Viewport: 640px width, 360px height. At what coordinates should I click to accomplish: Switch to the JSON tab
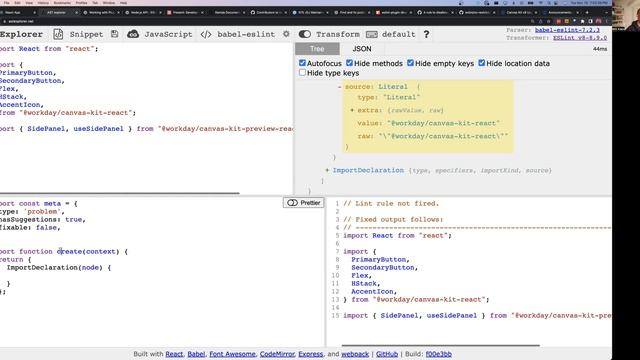tap(362, 49)
